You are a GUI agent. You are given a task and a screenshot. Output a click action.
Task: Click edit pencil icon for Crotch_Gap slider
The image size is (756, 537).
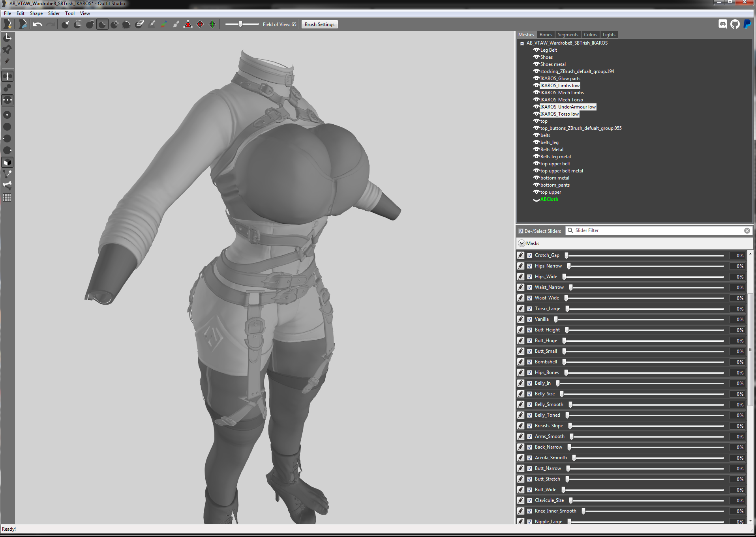[521, 255]
